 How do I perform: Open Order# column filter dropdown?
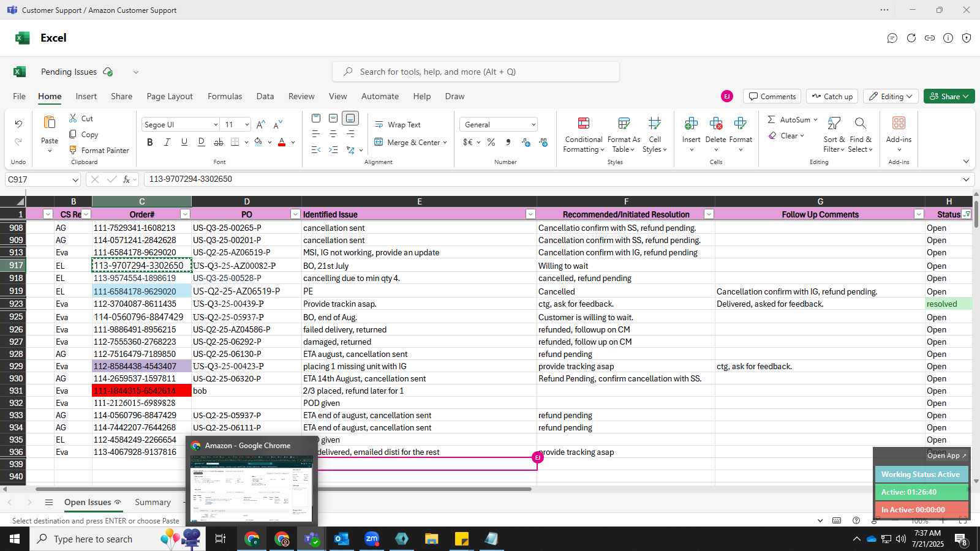click(185, 214)
